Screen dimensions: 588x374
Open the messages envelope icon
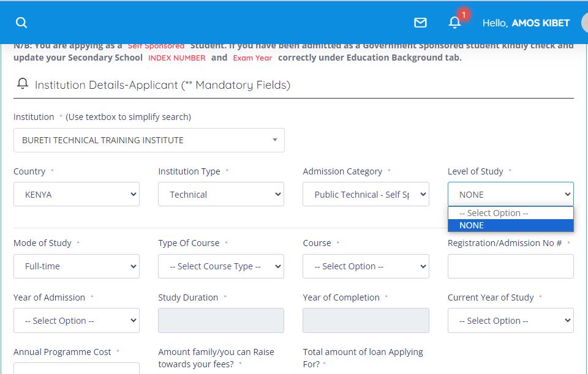tap(420, 23)
